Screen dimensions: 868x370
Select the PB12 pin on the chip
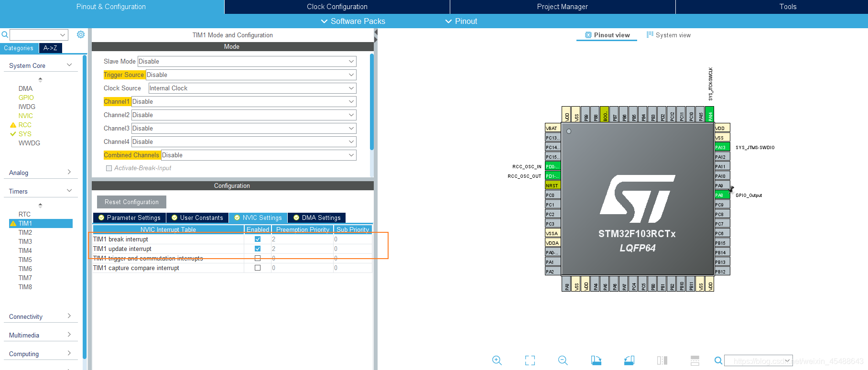(722, 272)
